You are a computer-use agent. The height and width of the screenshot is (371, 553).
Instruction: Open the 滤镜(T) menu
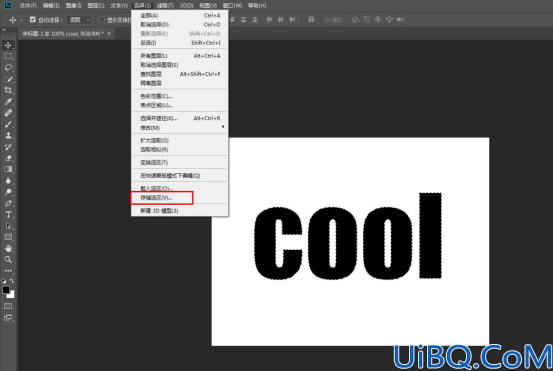(x=165, y=5)
